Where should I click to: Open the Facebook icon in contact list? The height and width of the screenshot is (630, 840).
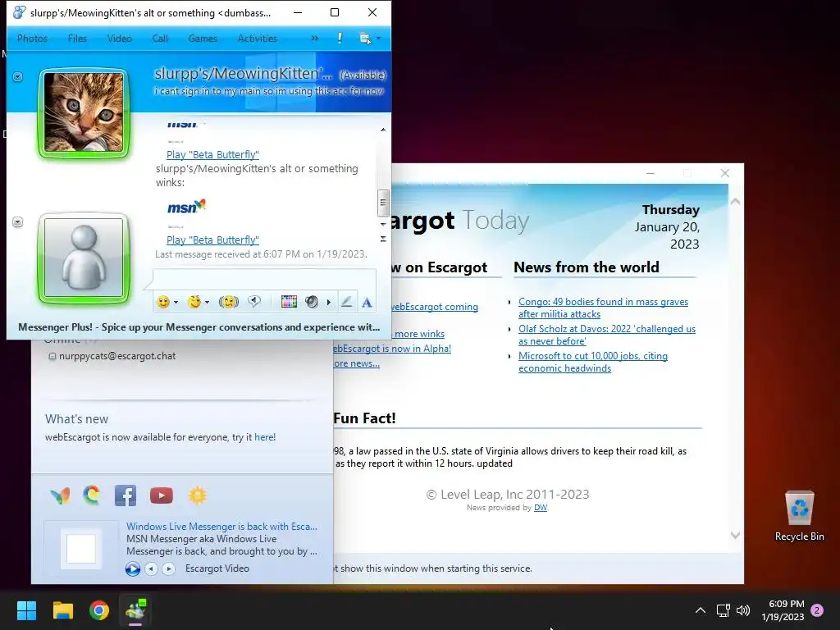point(126,495)
